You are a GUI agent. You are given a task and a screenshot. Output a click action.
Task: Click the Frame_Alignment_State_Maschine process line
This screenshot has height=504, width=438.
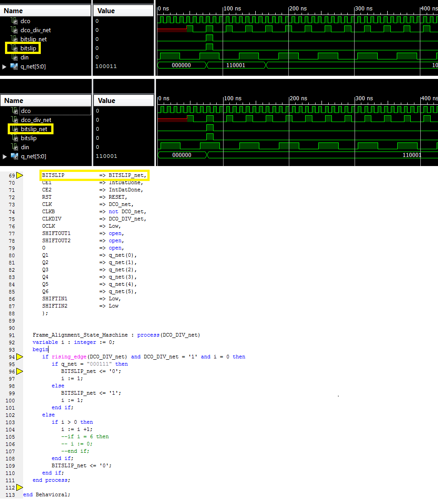[x=117, y=335]
